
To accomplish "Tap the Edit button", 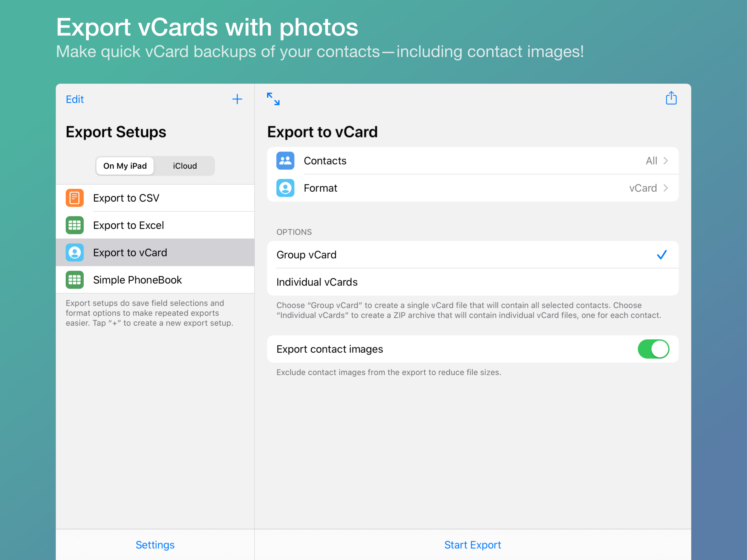I will pos(75,99).
